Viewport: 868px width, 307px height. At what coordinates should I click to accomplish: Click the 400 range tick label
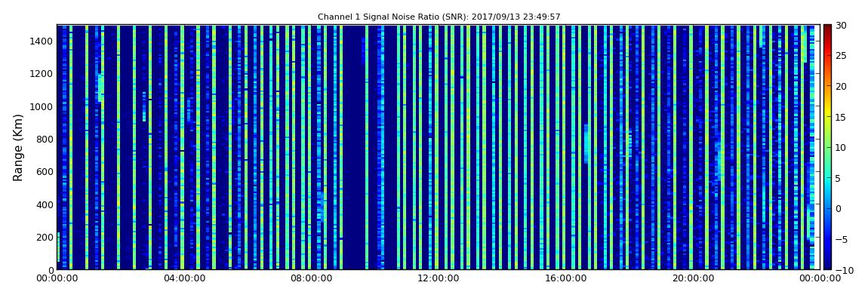coord(45,204)
